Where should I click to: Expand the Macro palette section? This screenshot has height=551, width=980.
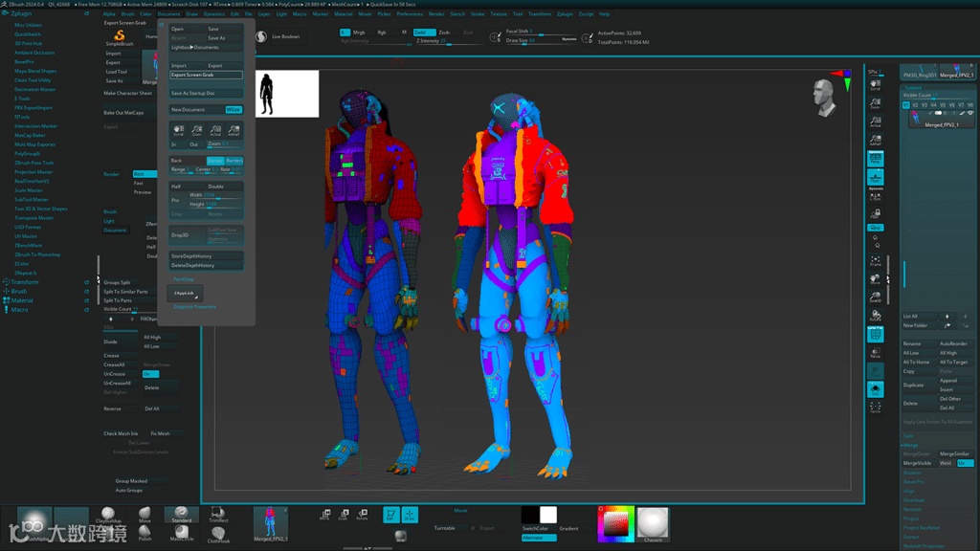[x=19, y=310]
